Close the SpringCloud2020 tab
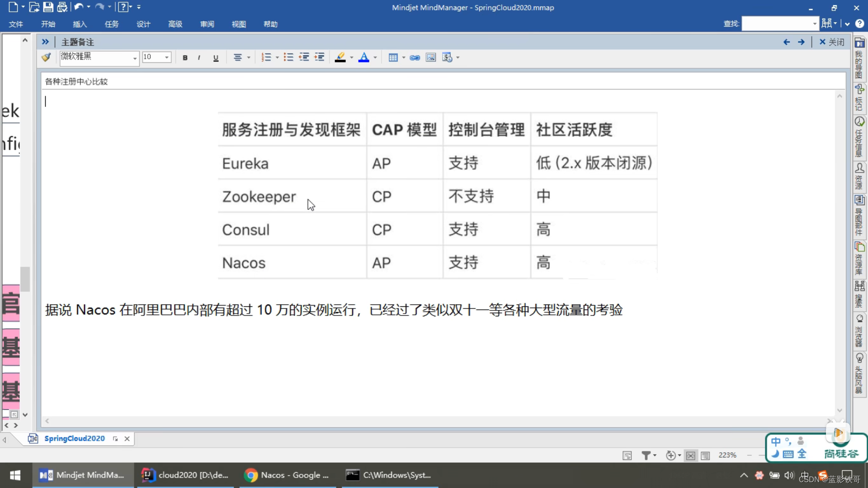Viewport: 868px width, 488px height. pyautogui.click(x=127, y=439)
